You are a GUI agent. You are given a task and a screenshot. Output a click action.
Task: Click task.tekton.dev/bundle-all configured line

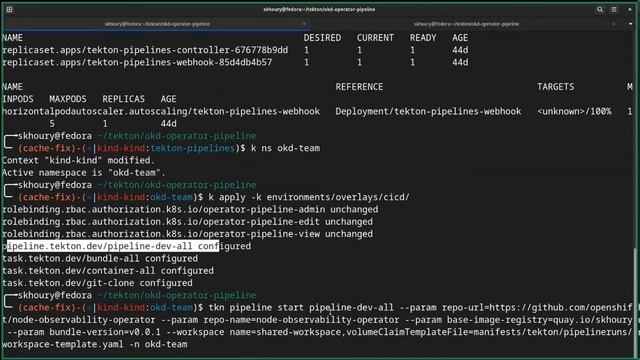[x=100, y=258]
